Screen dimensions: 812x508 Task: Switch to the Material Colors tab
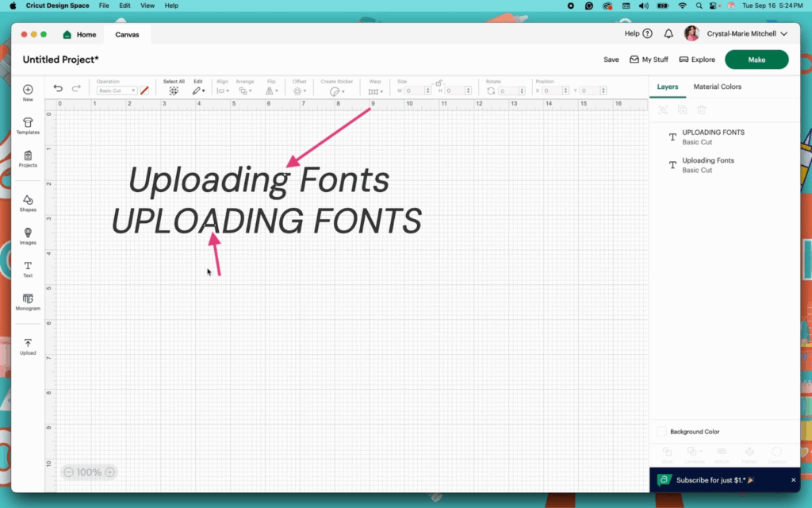click(x=717, y=87)
